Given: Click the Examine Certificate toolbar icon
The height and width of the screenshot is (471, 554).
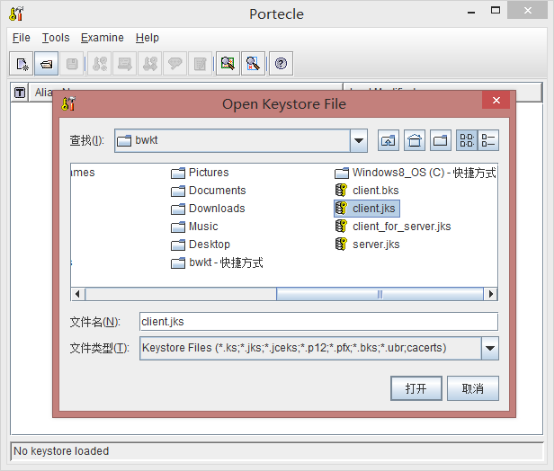Looking at the screenshot, I should pos(228,64).
